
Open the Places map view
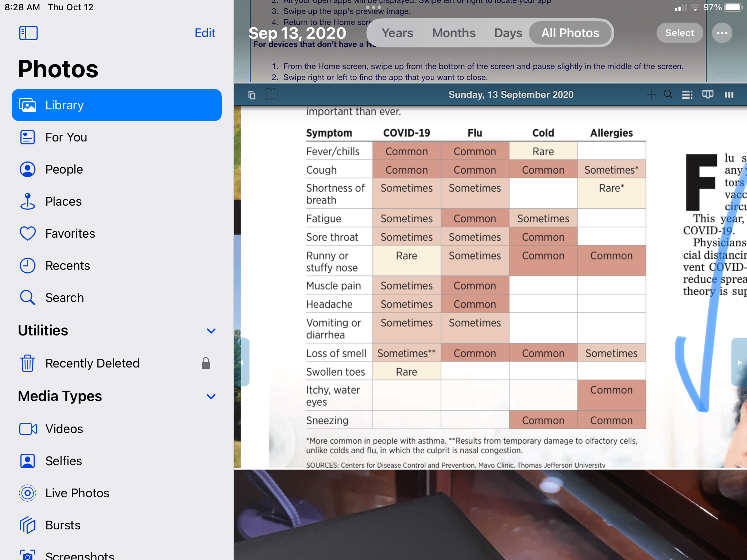(63, 201)
